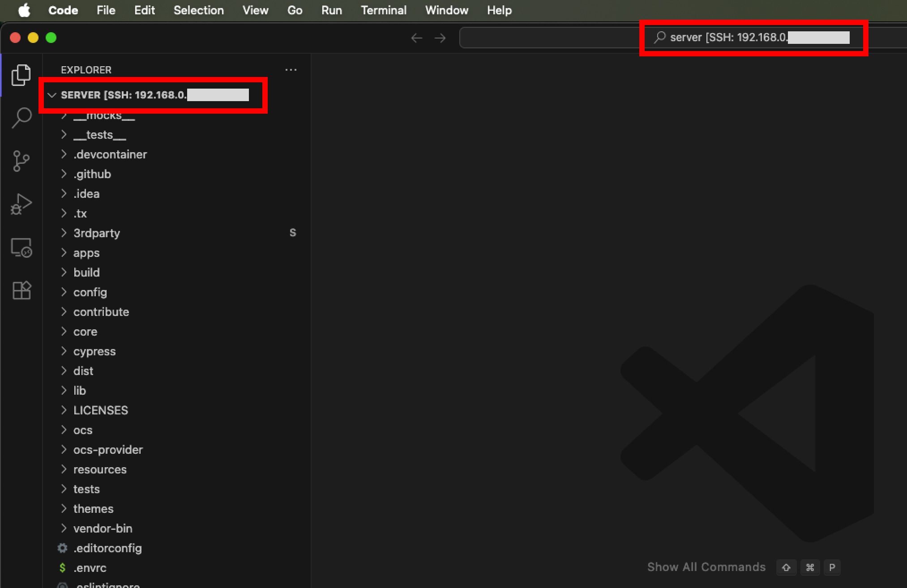Viewport: 907px width, 588px height.
Task: Open the Terminal menu
Action: tap(383, 10)
